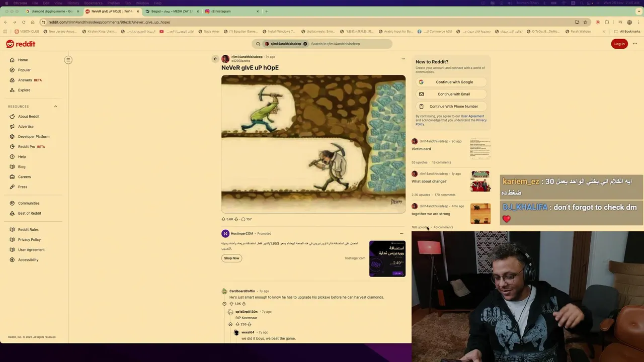Image resolution: width=644 pixels, height=362 pixels.
Task: Downvote the NeVeR gIvE uP hOpE post
Action: (236, 219)
